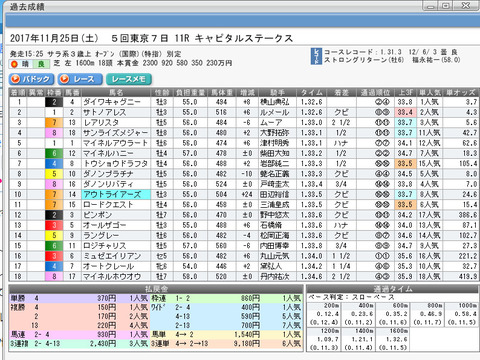Screen dimensions: 480x360
Task: Click the 良 track condition indicator
Action: [41, 64]
